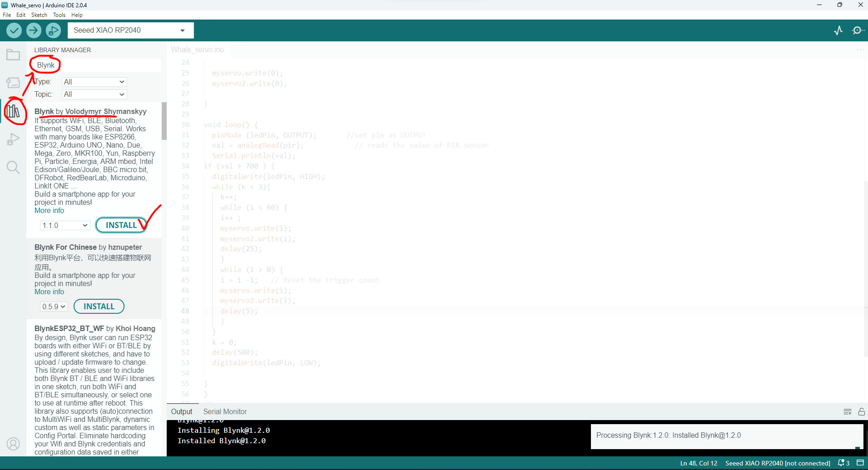Open the Sketchbook folder sidebar icon
The image size is (868, 470).
pos(13,55)
